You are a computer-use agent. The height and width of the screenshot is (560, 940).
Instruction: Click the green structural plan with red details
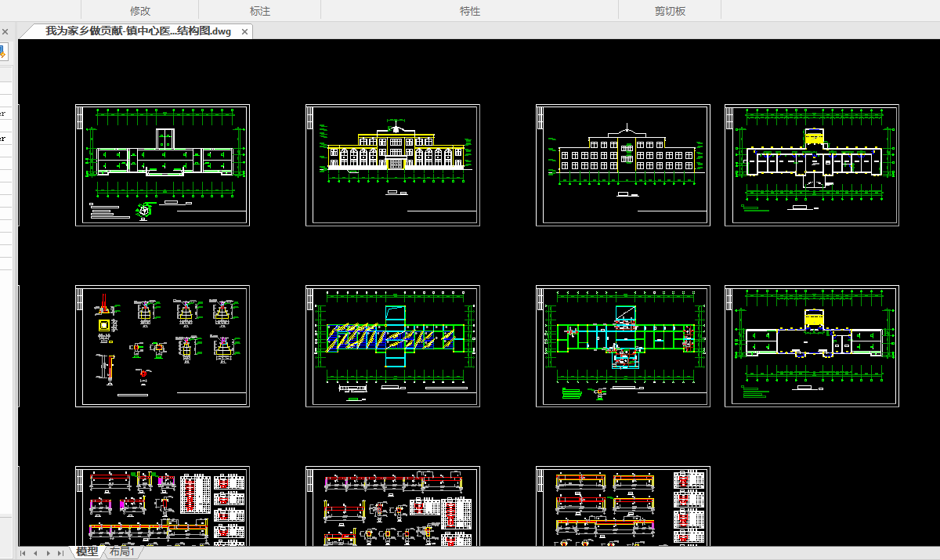pos(623,346)
